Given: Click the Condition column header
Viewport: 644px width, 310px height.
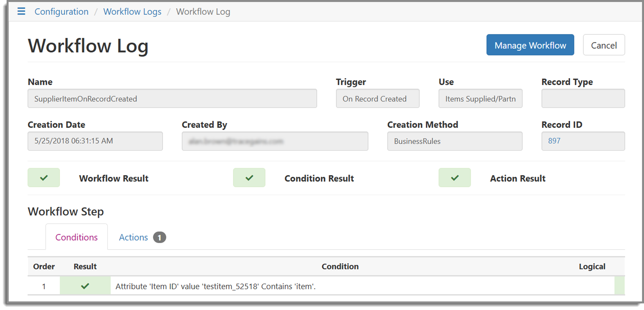Looking at the screenshot, I should 340,266.
